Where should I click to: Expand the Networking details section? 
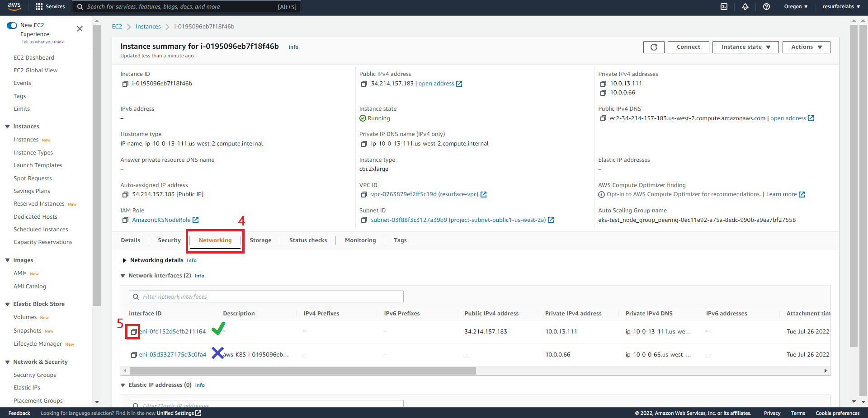coord(124,260)
